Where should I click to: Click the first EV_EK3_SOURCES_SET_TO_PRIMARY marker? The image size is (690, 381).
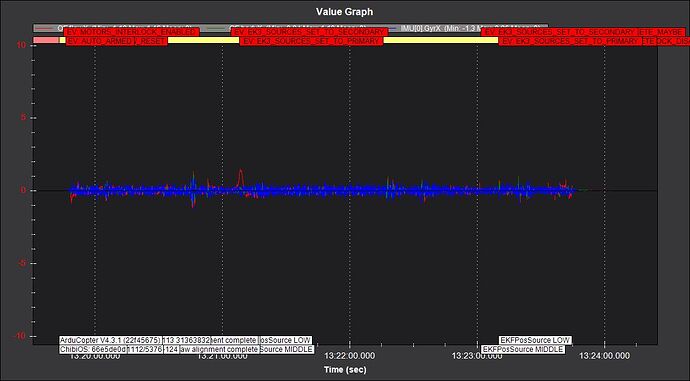pyautogui.click(x=311, y=41)
